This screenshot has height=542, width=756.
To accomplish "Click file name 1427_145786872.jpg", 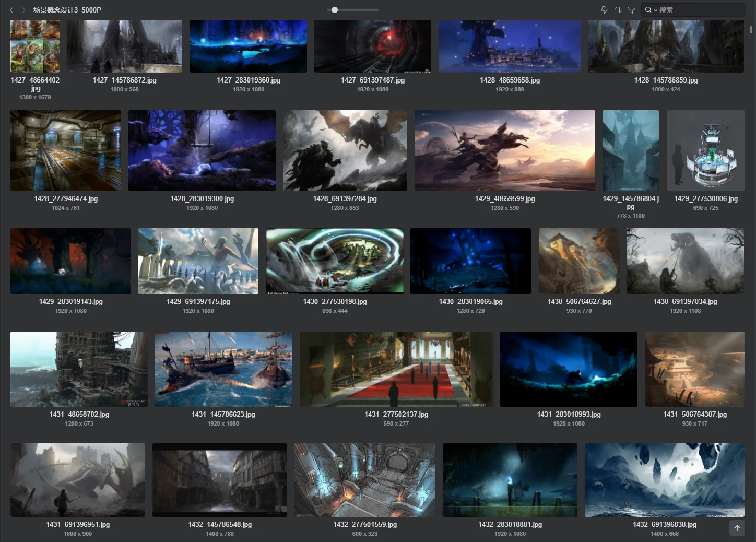I will tap(125, 80).
